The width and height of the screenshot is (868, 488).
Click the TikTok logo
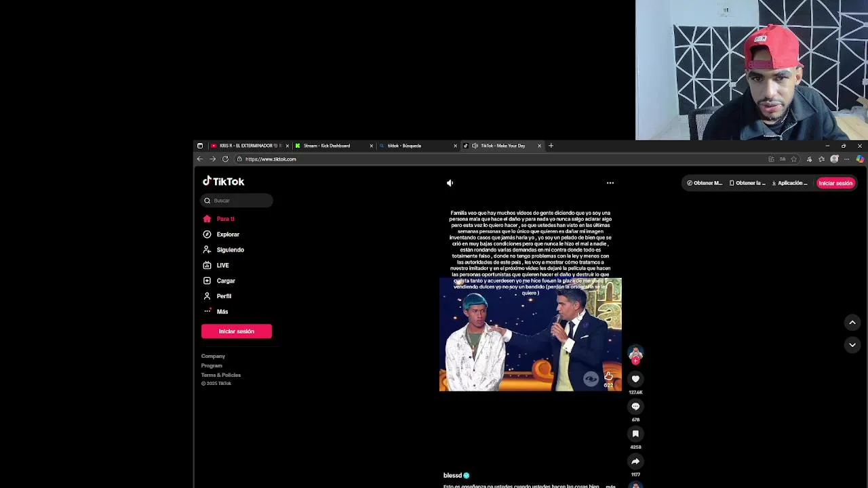223,182
